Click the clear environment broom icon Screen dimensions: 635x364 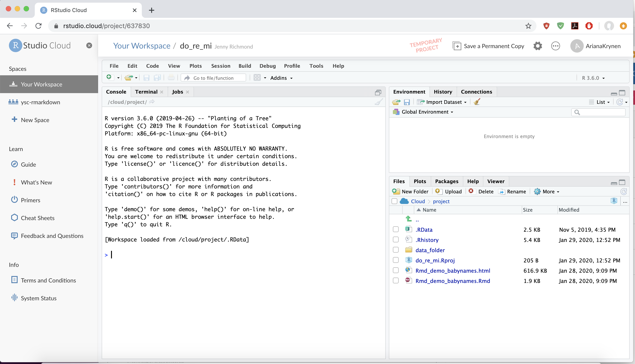point(477,102)
